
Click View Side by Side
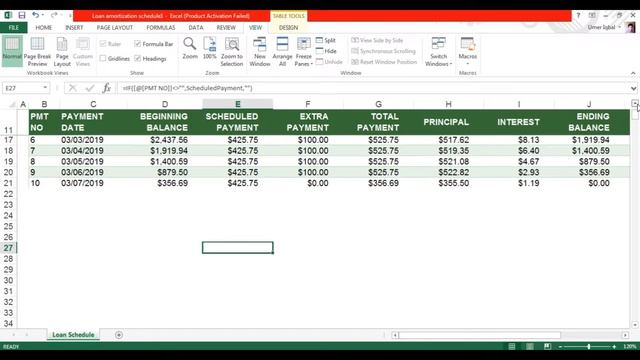click(x=377, y=40)
